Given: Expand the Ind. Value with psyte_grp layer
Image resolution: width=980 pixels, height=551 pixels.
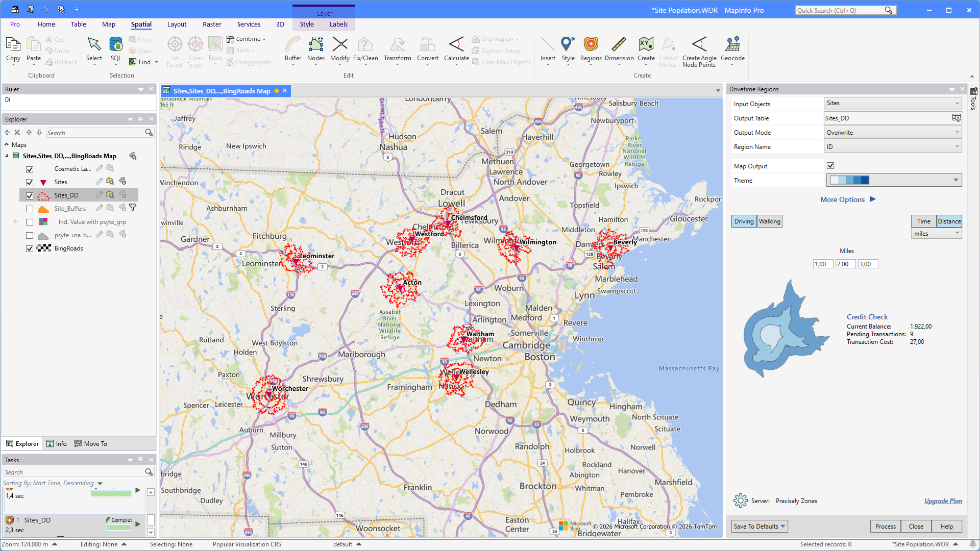Looking at the screenshot, I should click(x=15, y=222).
